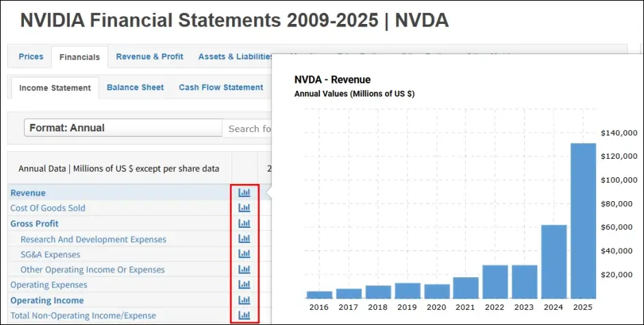Click the SG&A Expenses link

coord(51,255)
